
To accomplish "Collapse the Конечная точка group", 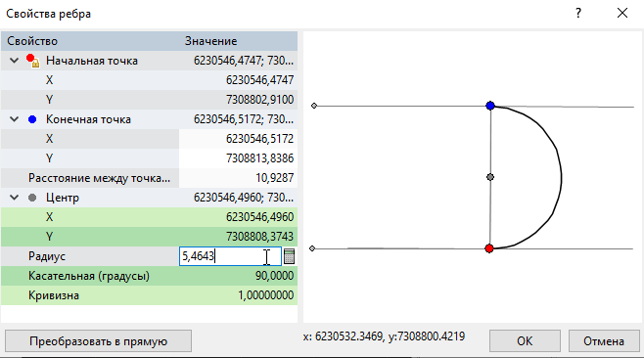I will (15, 119).
